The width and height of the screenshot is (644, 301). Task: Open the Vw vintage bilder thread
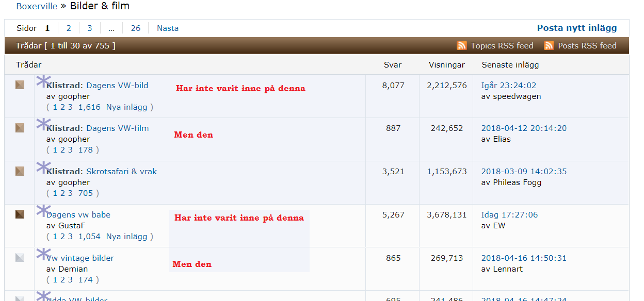pyautogui.click(x=82, y=258)
